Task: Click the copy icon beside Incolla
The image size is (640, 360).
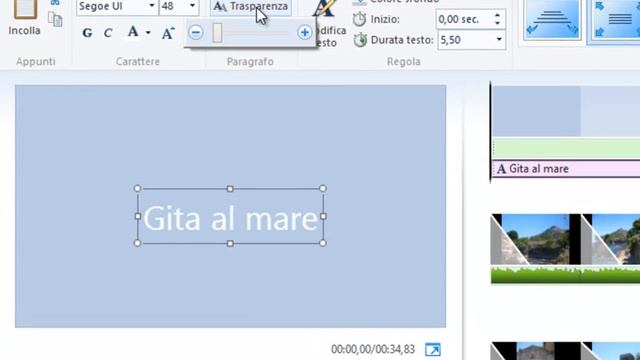Action: tap(55, 19)
